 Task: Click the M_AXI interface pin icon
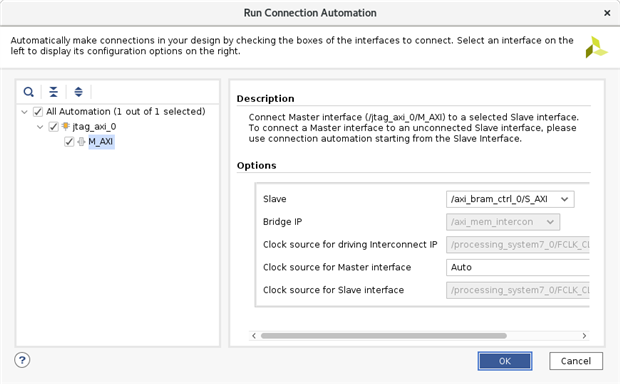[x=81, y=142]
